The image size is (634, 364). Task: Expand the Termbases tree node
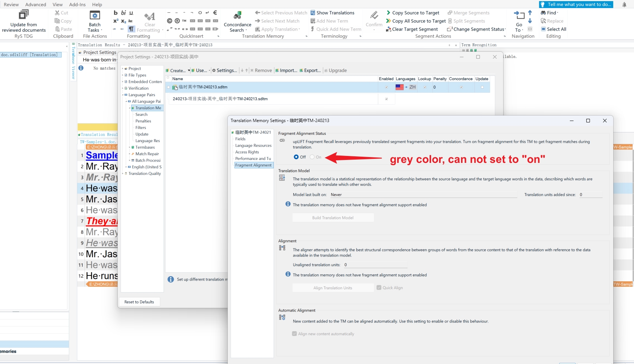[x=129, y=147]
